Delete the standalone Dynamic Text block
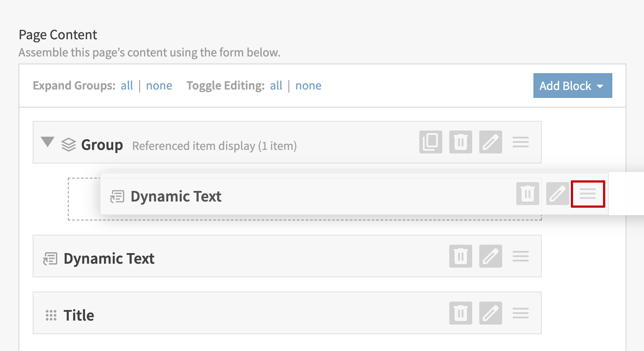The height and width of the screenshot is (351, 644). (460, 256)
